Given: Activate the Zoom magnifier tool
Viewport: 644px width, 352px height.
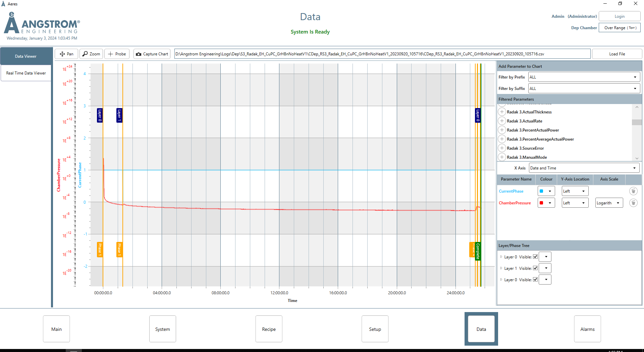Looking at the screenshot, I should (91, 54).
